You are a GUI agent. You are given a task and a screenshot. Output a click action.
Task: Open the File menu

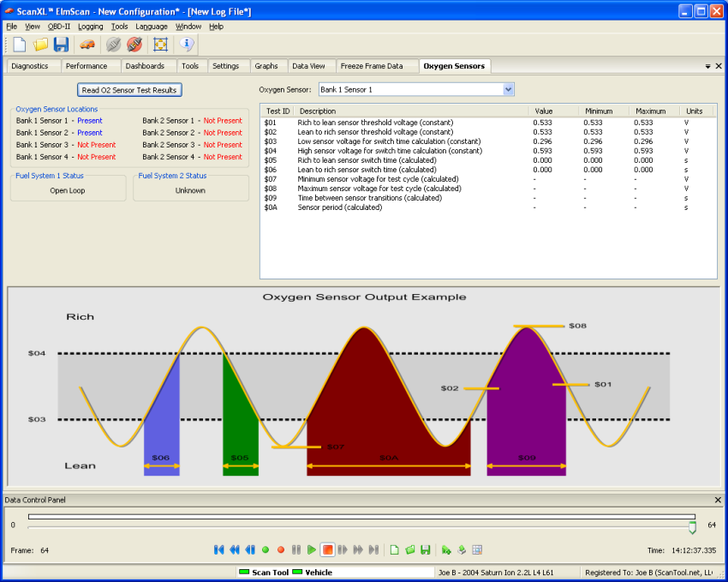click(x=12, y=27)
